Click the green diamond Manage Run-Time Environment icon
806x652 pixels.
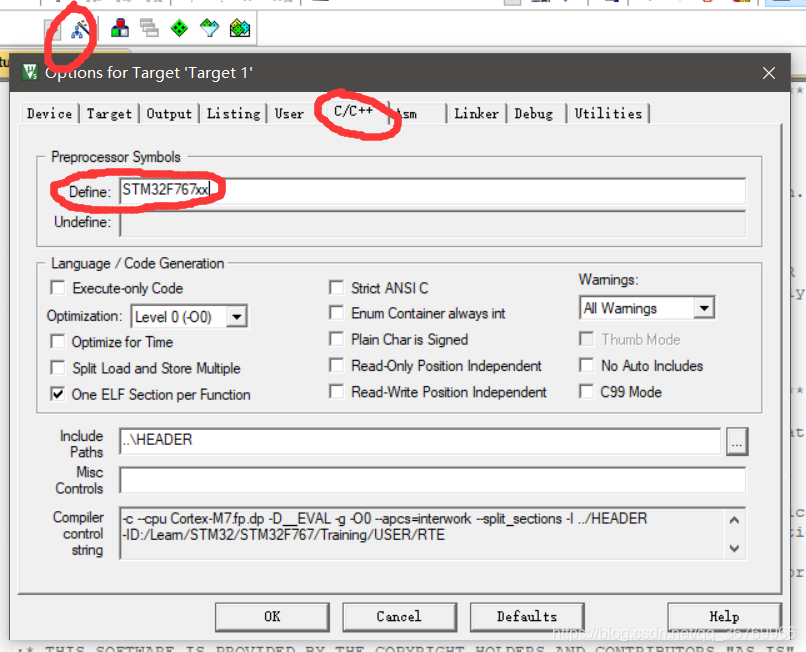pos(179,28)
